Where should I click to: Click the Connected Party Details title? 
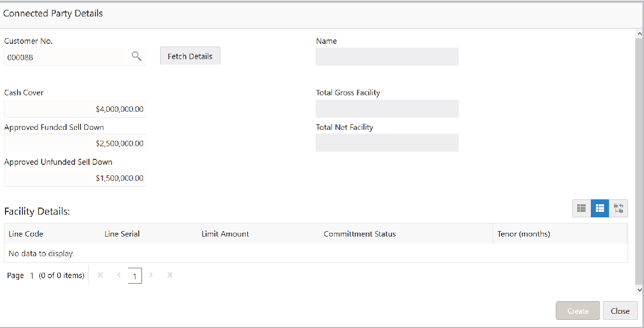pyautogui.click(x=53, y=13)
